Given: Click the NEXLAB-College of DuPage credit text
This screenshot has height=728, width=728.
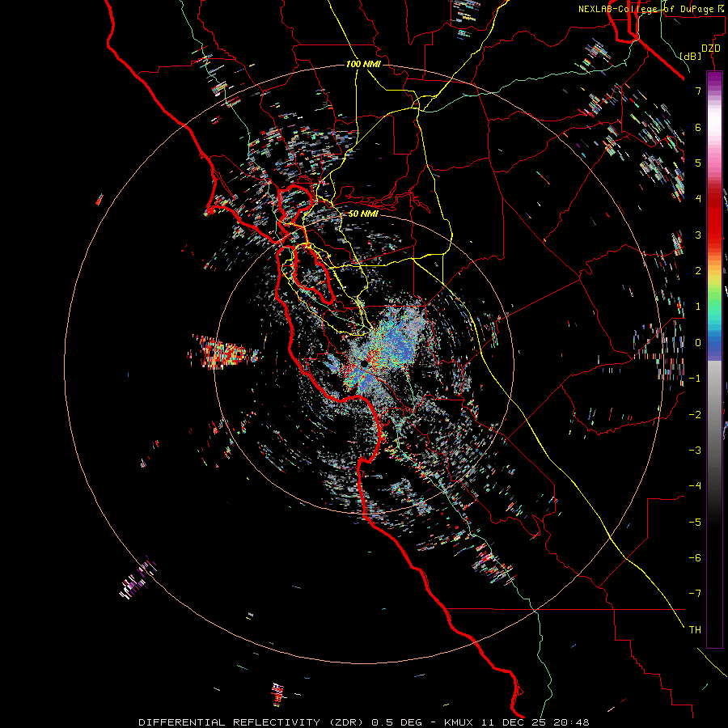Looking at the screenshot, I should point(652,9).
